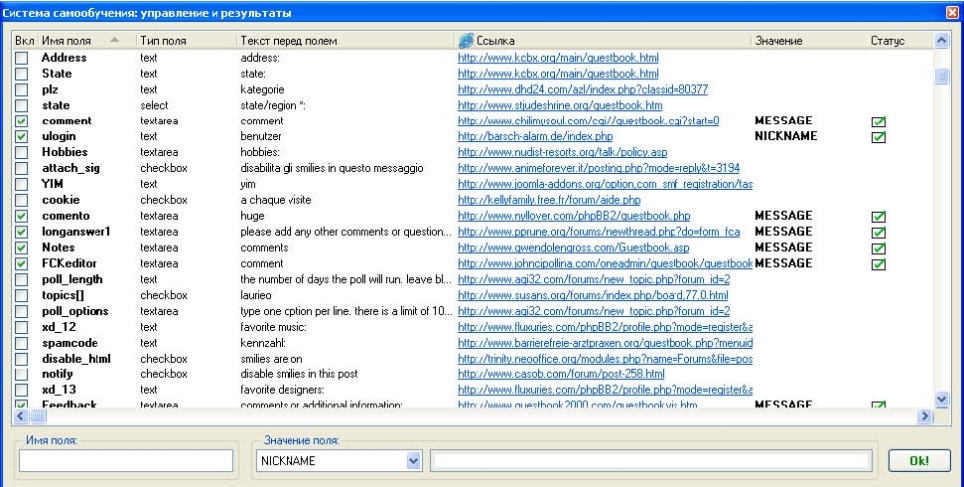Click green status checkmark for comment row
This screenshot has height=487, width=964.
tap(879, 121)
